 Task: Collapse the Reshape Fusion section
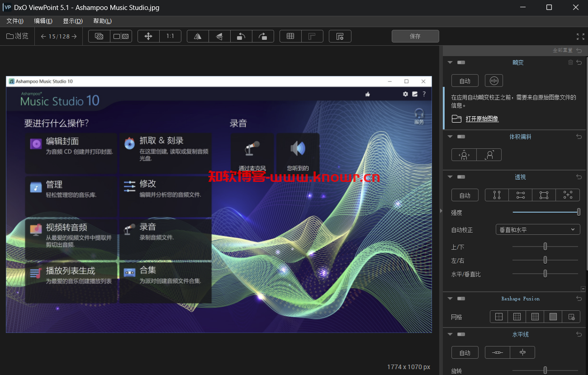(450, 299)
